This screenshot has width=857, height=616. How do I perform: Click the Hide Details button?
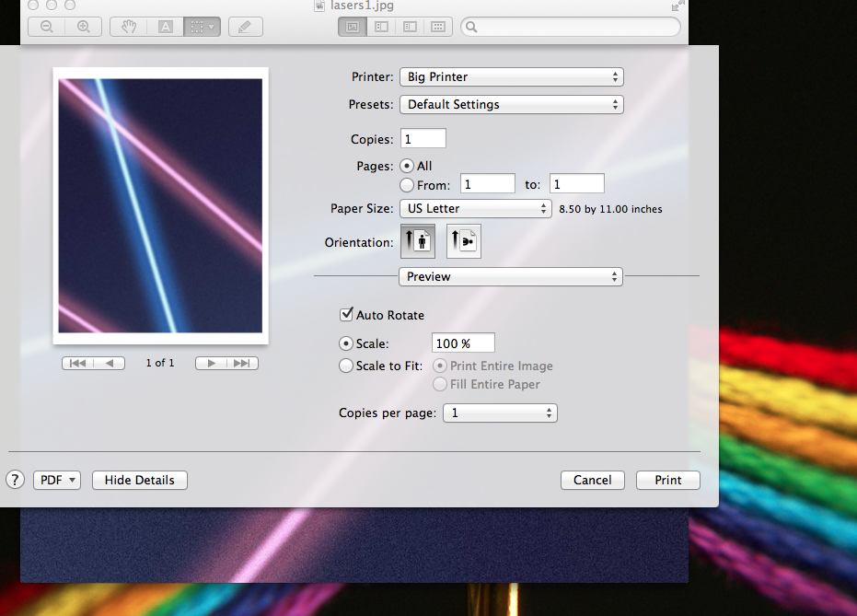(139, 480)
